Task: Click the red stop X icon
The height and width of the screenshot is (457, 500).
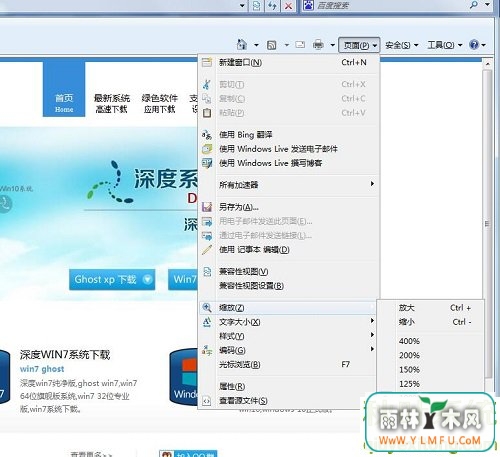Action: coord(288,6)
